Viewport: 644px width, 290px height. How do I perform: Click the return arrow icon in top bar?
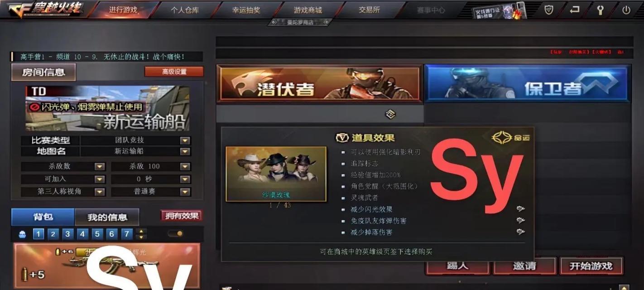click(x=575, y=10)
